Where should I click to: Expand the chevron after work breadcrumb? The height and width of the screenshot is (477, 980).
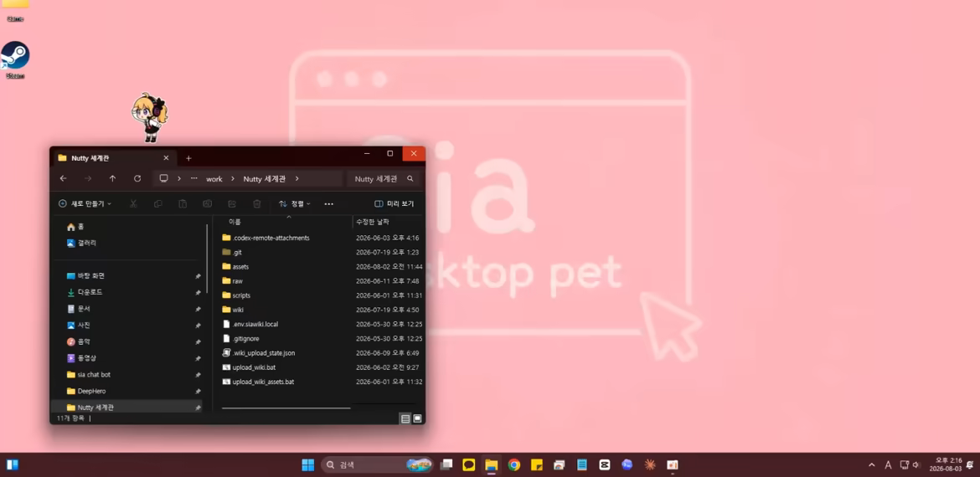pyautogui.click(x=233, y=178)
